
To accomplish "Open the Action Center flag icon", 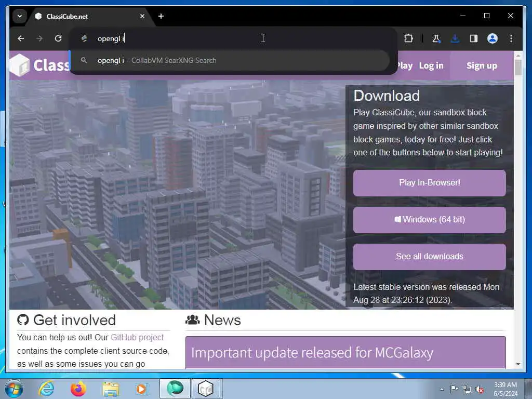I will [x=454, y=389].
